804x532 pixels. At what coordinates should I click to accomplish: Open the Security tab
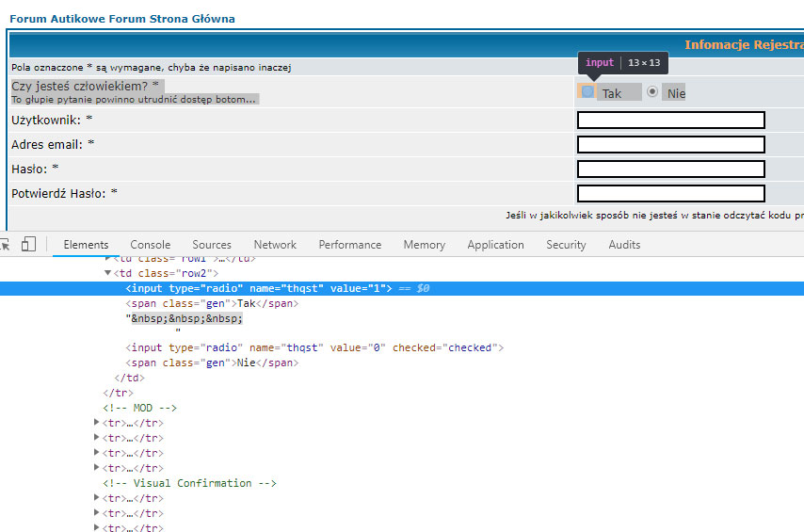pyautogui.click(x=566, y=245)
